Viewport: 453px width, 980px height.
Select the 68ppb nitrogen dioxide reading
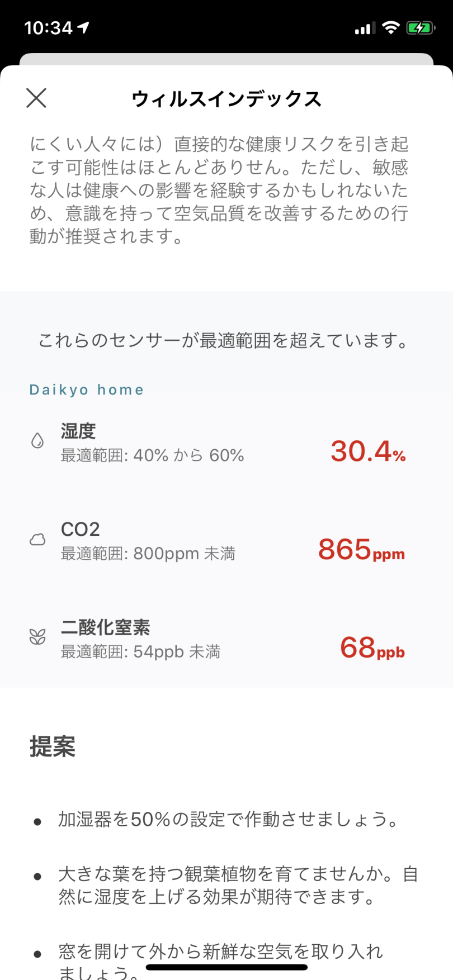[372, 648]
